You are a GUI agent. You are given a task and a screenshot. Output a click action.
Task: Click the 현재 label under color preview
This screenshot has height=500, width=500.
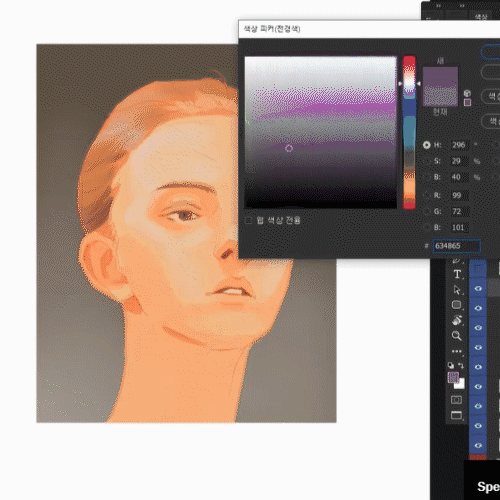pyautogui.click(x=440, y=112)
